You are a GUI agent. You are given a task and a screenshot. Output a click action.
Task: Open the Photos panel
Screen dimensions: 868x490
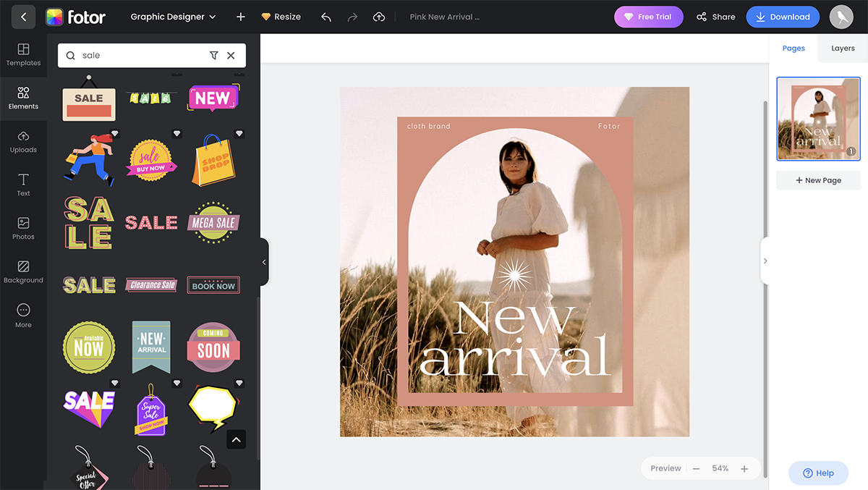(23, 229)
